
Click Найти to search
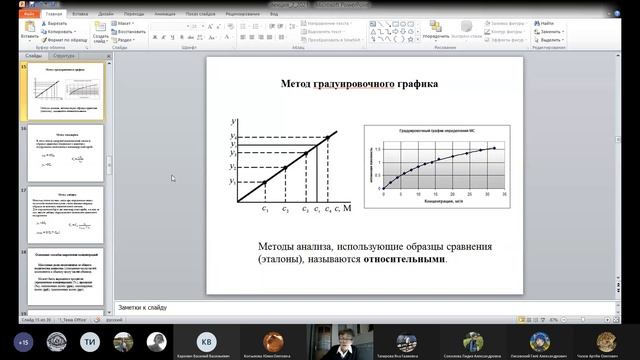coord(544,23)
